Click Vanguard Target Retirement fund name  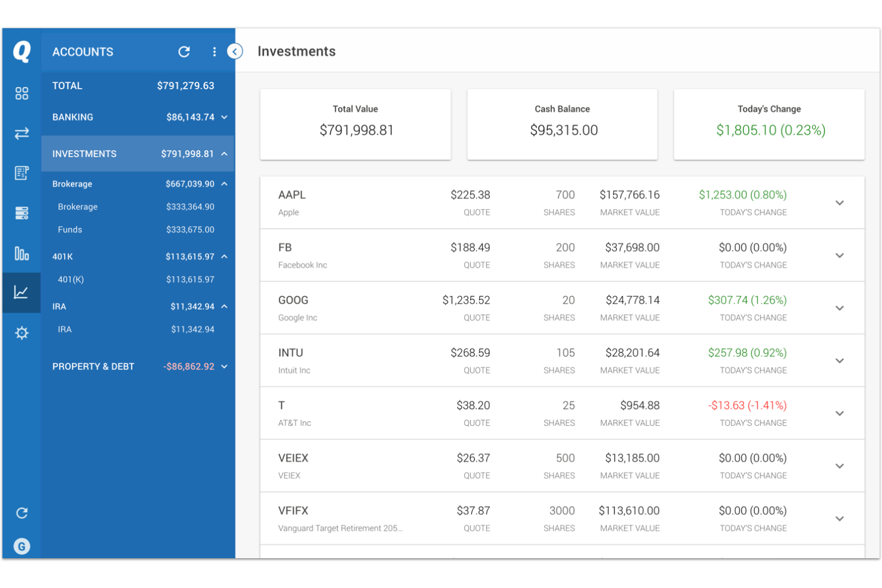(340, 528)
